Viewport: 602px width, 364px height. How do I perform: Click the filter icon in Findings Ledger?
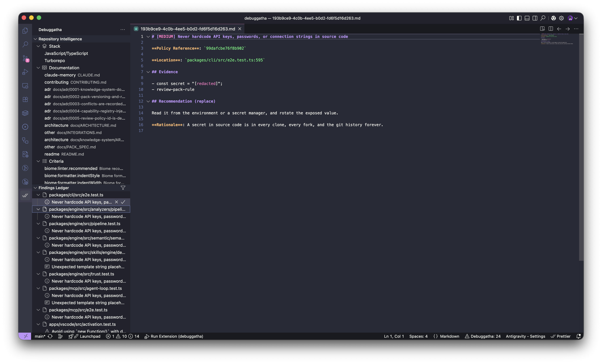[x=123, y=188]
